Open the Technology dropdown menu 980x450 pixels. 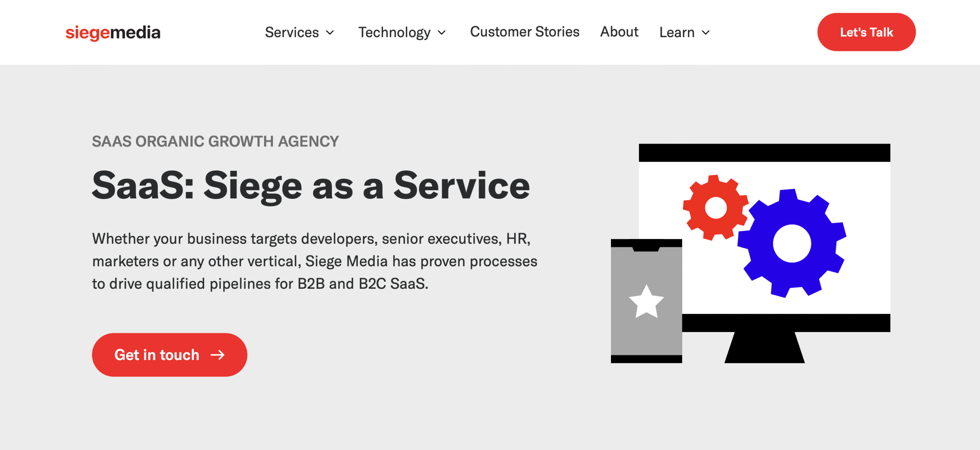[394, 32]
